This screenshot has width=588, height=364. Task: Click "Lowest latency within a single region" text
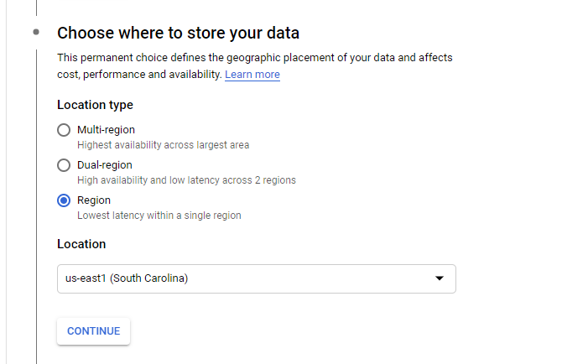point(159,215)
